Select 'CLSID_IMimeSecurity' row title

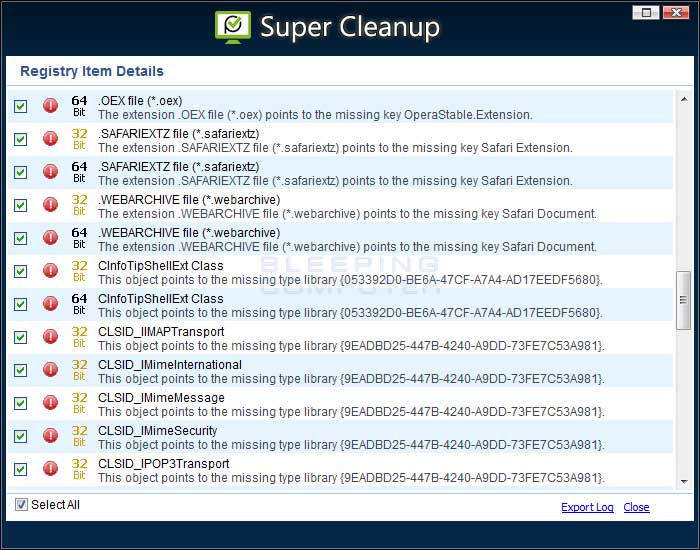(x=158, y=431)
